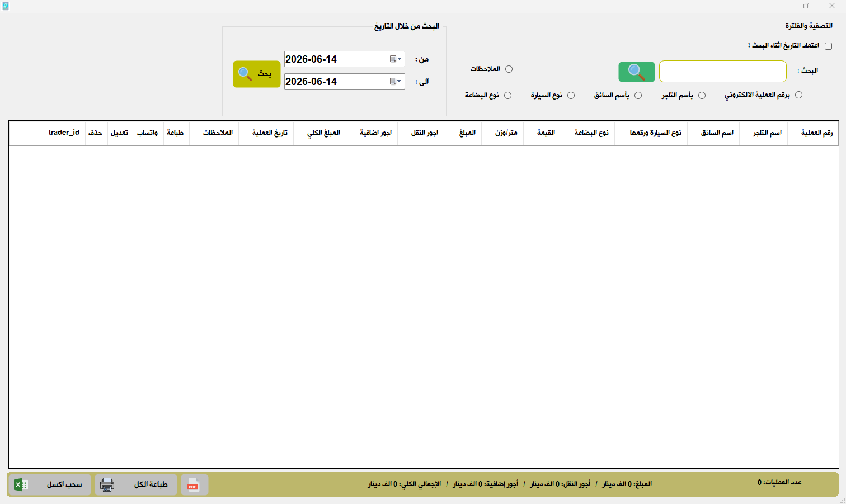Click the الى date field value
This screenshot has height=504, width=846.
[x=311, y=82]
